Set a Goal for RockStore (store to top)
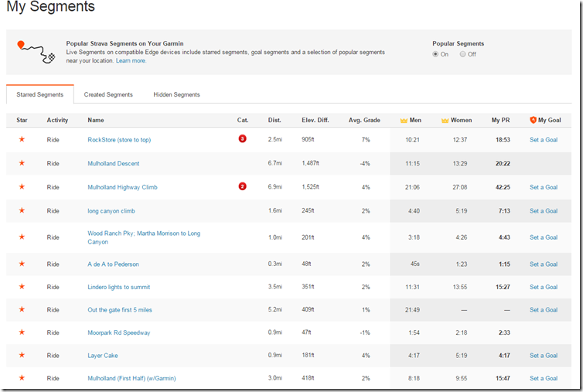Screen dimensions: 583x392 tap(544, 140)
